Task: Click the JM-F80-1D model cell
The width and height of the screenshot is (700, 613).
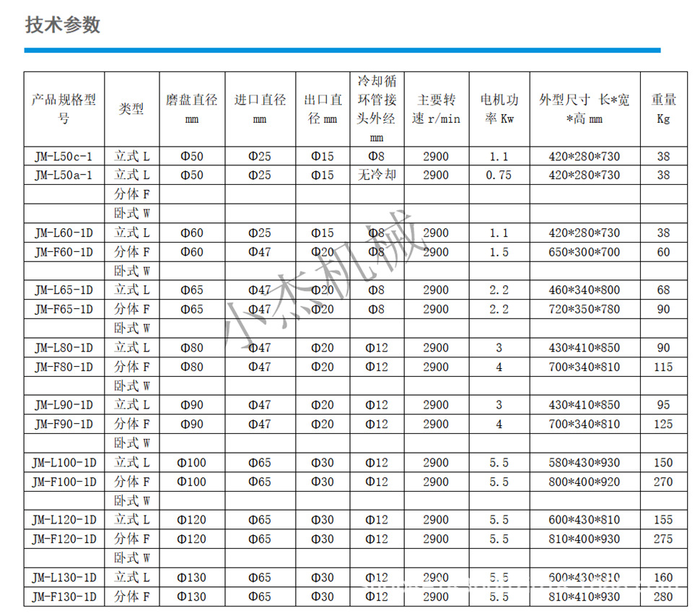Action: [x=64, y=367]
